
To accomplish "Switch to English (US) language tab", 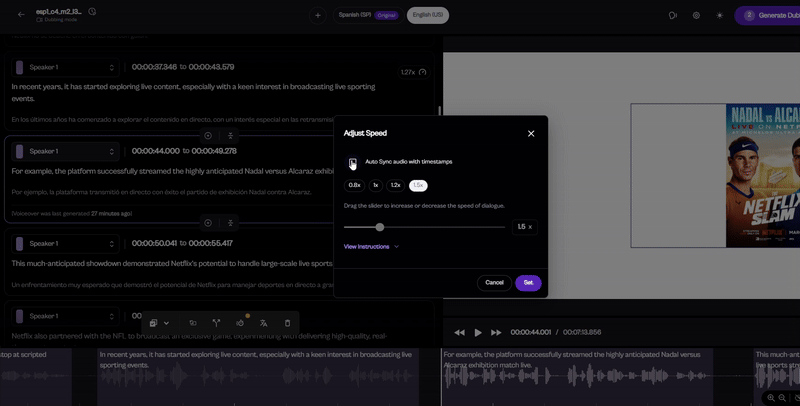I will (x=428, y=15).
